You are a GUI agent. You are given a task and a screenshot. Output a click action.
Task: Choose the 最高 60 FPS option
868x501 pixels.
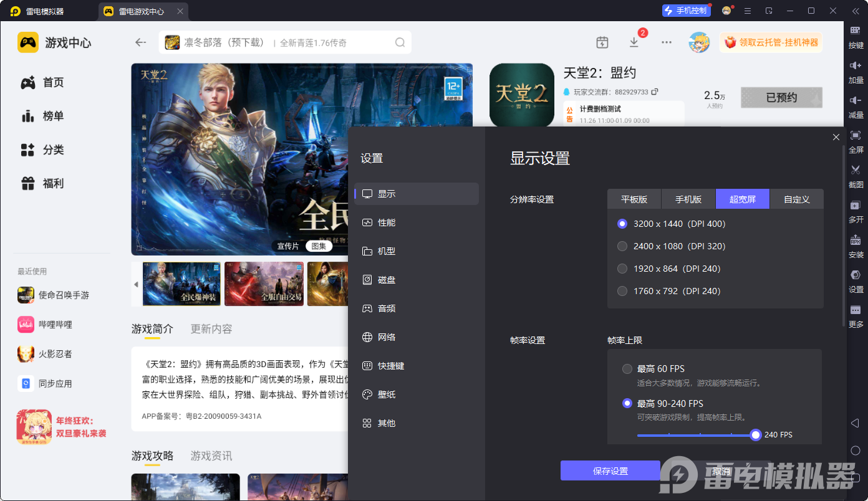click(x=653, y=369)
